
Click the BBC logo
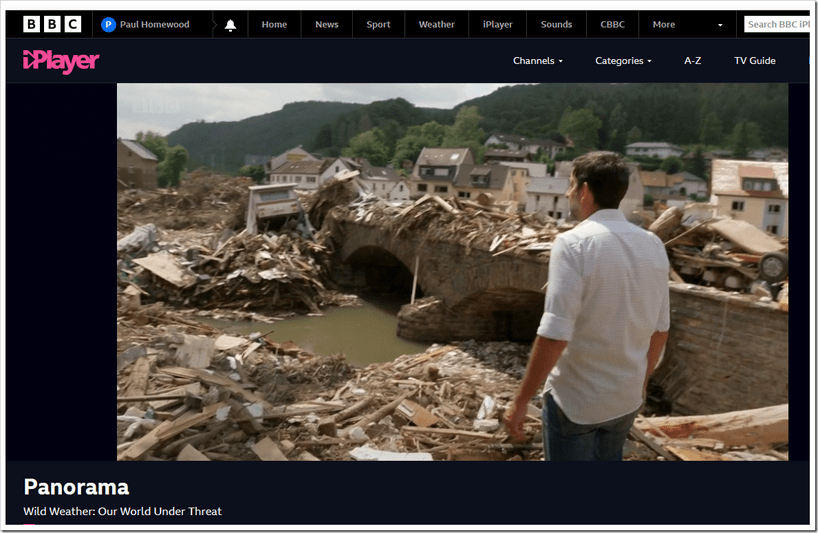51,24
